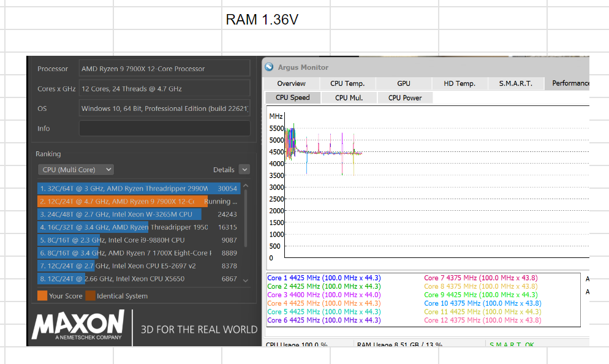Select ranking row 1 Threadripper 2990W
The height and width of the screenshot is (364, 609).
pos(138,188)
